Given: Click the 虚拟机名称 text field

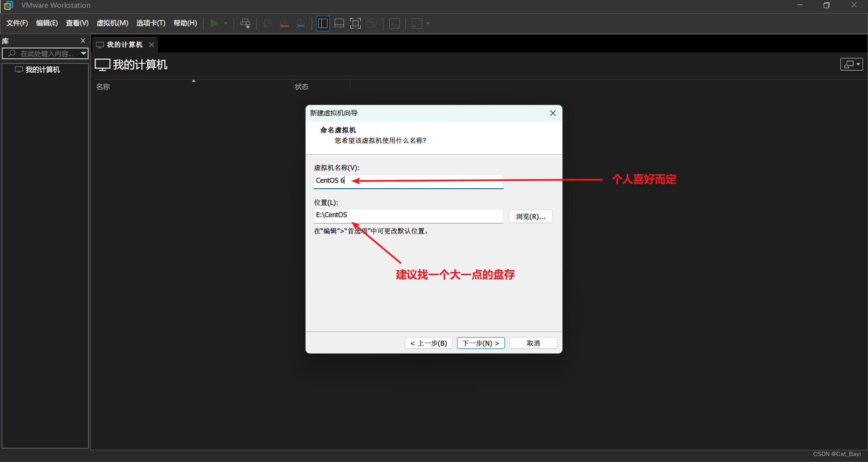Looking at the screenshot, I should pyautogui.click(x=408, y=181).
